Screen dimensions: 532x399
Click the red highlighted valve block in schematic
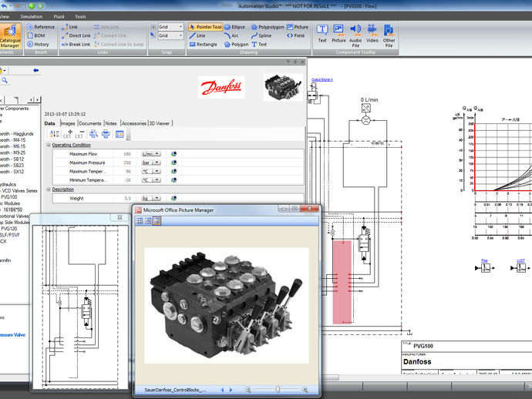click(x=342, y=282)
